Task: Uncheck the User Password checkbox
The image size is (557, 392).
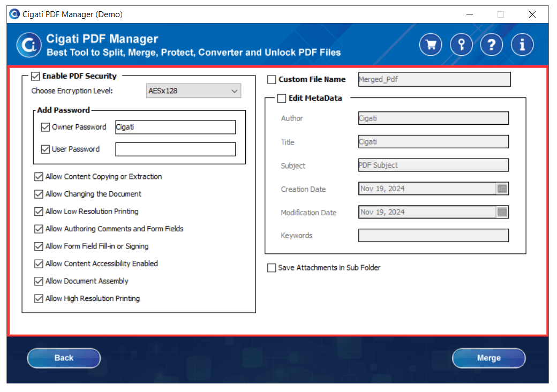Action: [45, 149]
